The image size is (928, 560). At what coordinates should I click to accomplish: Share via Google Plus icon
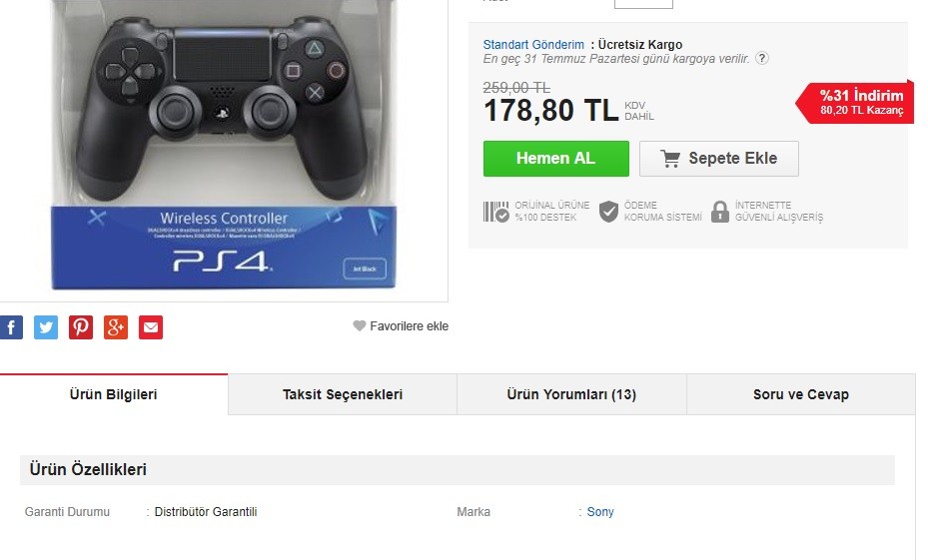point(116,327)
